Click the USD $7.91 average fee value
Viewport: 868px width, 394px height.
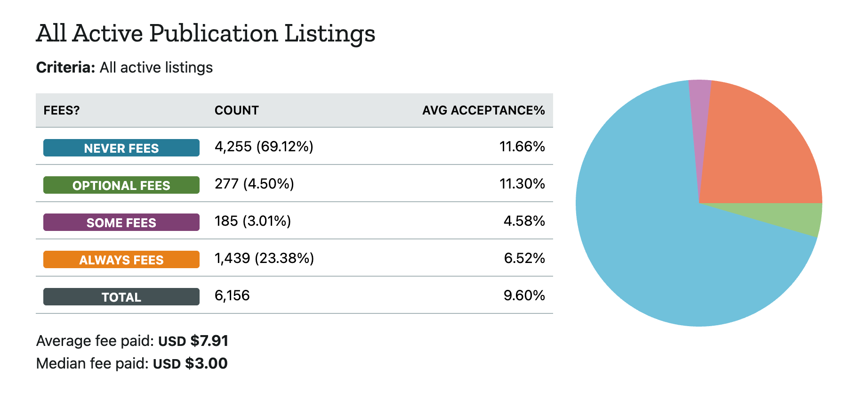[193, 341]
